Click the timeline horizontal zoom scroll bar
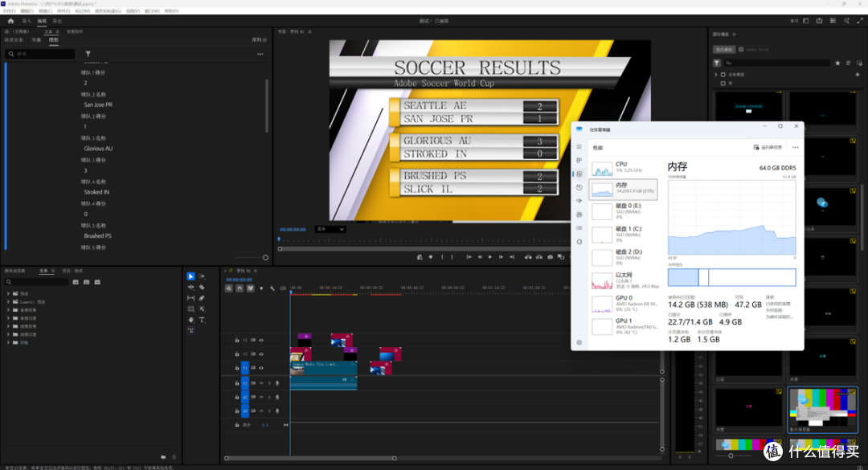The image size is (868, 470). point(310,459)
